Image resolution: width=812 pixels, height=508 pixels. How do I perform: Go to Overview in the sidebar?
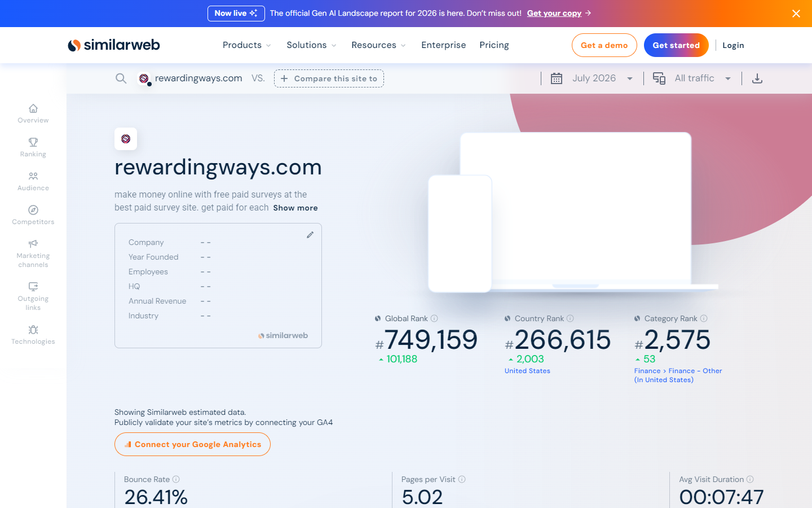click(x=33, y=113)
